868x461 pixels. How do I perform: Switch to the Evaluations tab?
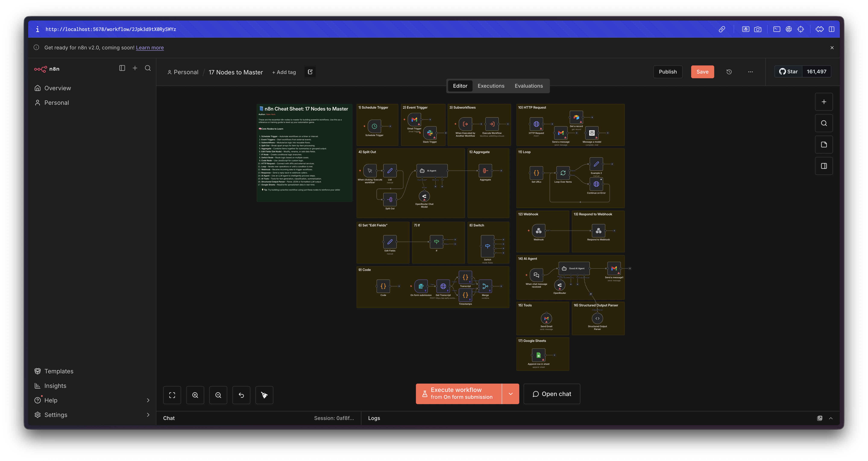(528, 86)
